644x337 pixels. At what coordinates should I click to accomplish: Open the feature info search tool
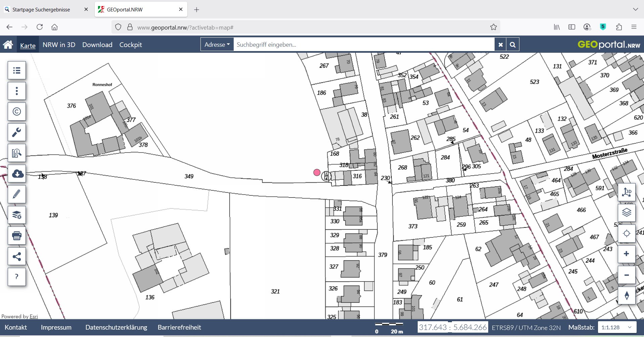[x=17, y=153]
